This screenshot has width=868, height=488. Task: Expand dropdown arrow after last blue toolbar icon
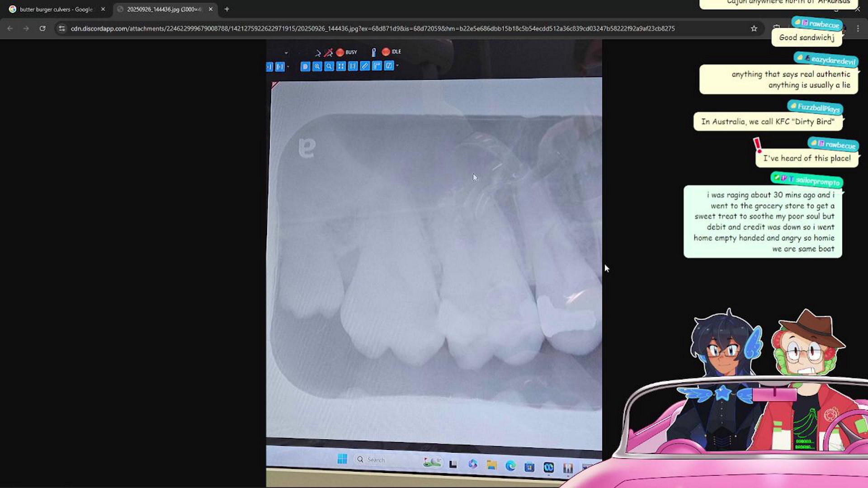[397, 66]
